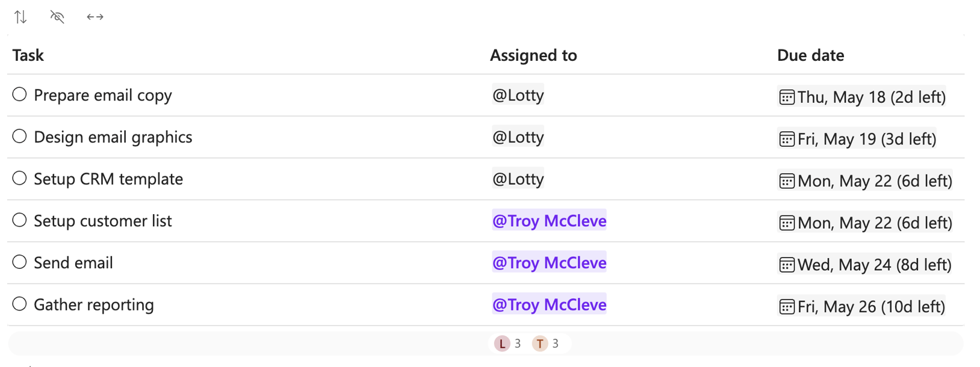Screen dimensions: 980x367
Task: Click the sort arrows icon
Action: [20, 17]
